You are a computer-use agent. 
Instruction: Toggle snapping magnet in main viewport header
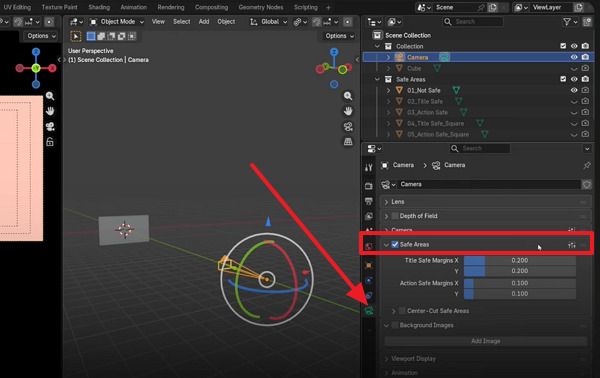coord(317,22)
